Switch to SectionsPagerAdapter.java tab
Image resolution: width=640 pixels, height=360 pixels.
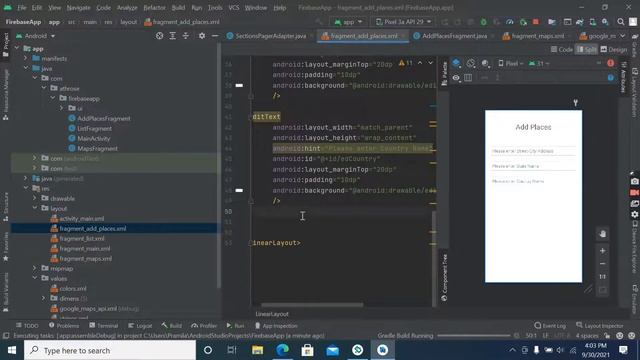[269, 36]
